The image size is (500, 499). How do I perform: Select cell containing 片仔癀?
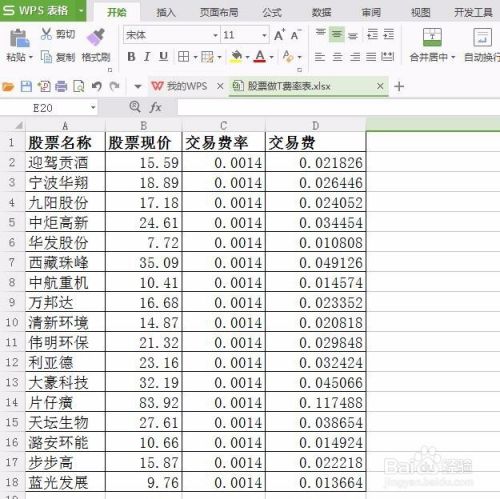click(x=65, y=402)
